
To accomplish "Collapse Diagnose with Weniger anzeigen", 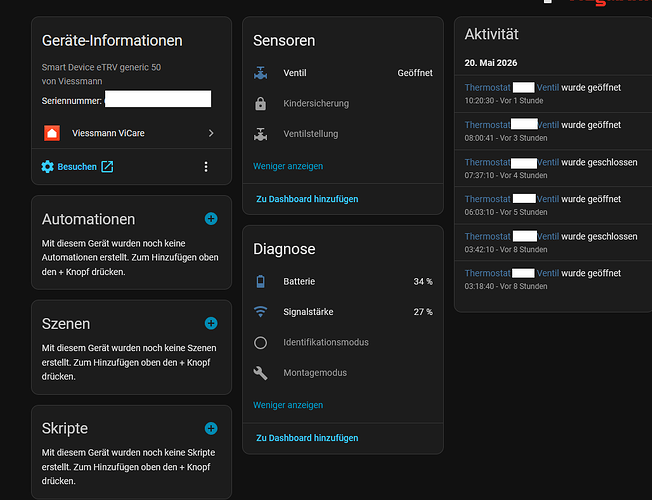I will point(288,405).
